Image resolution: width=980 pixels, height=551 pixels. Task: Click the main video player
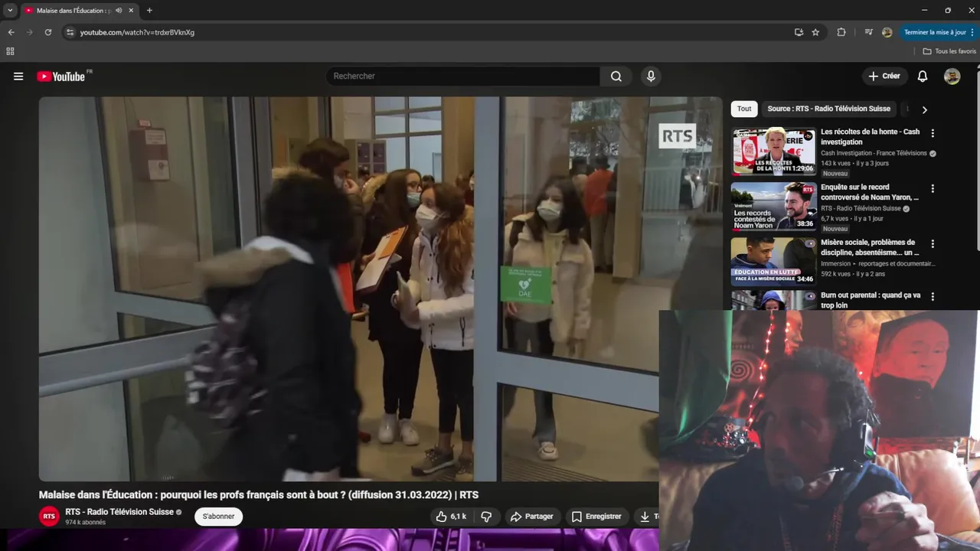point(381,289)
